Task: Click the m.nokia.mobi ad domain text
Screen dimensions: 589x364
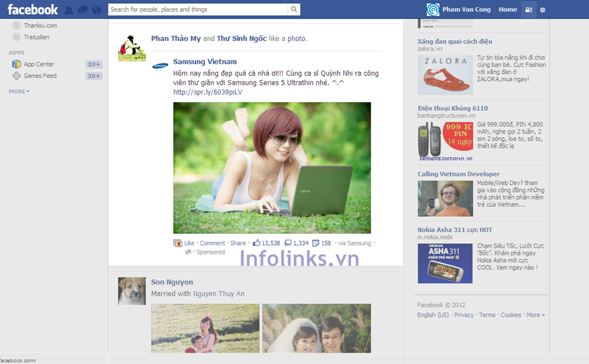Action: pyautogui.click(x=436, y=237)
